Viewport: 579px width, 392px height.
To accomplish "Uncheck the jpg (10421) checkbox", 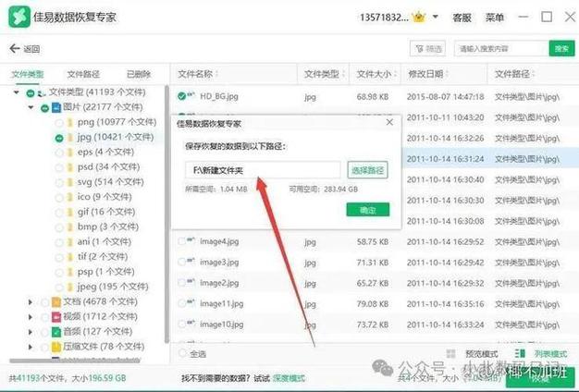I will pos(59,138).
